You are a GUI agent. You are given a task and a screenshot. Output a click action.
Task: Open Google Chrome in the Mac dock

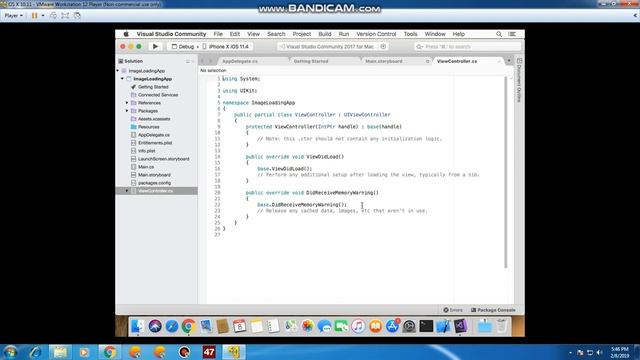tap(189, 326)
